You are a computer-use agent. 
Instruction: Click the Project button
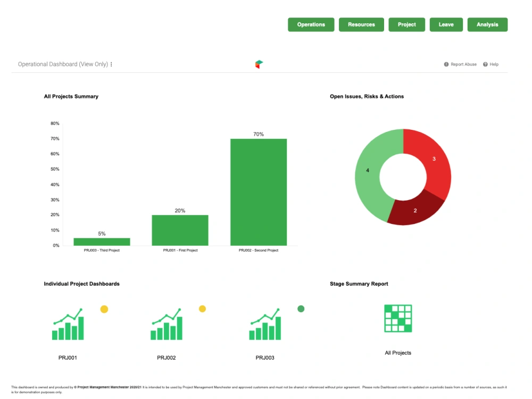click(x=406, y=24)
